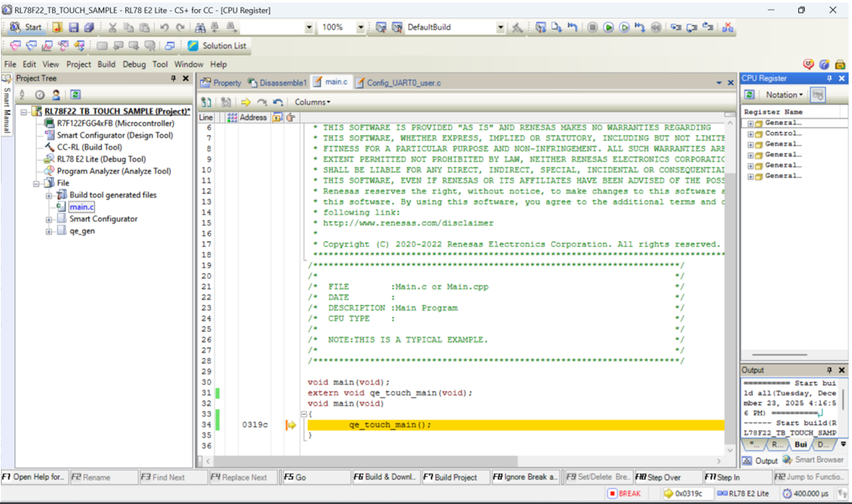Click the refresh icon in the CPU Register panel
Screen dimensions: 852x504
coord(749,95)
